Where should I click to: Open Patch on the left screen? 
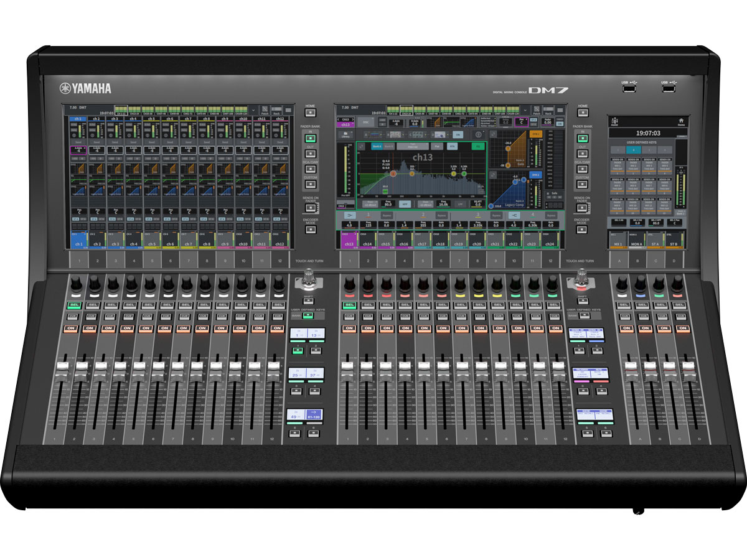click(264, 110)
